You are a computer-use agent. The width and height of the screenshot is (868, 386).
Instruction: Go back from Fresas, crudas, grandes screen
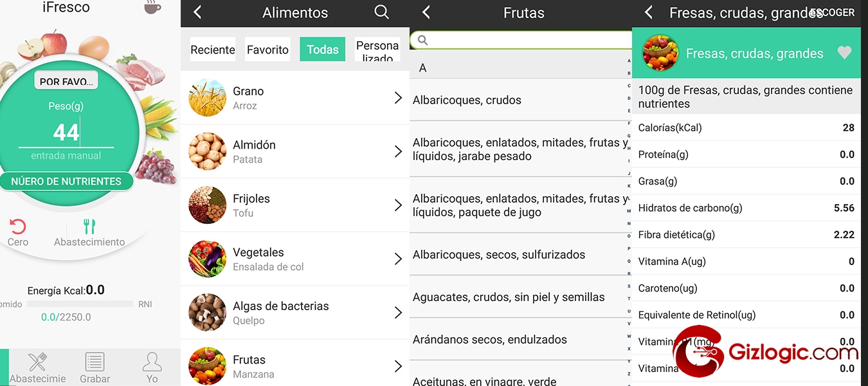click(x=649, y=12)
